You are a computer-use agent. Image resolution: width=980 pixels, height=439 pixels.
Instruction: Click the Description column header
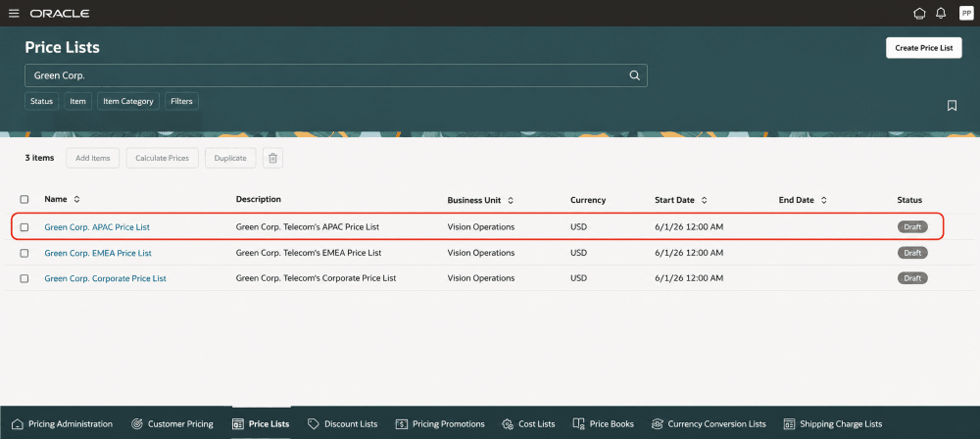point(258,200)
